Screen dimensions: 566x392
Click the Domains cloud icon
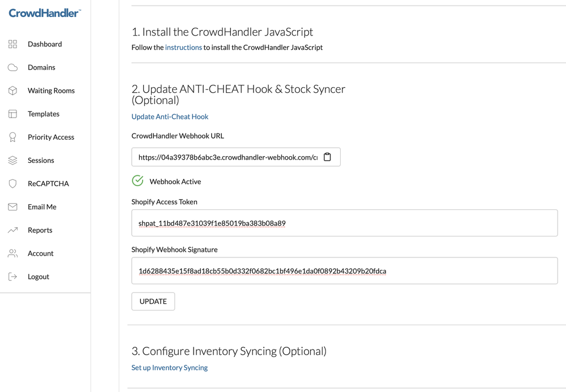pos(12,67)
